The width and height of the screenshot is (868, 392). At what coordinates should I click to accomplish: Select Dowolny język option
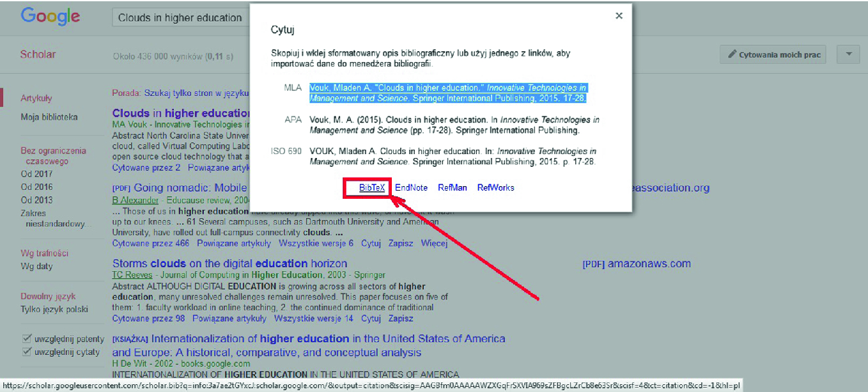tap(48, 297)
